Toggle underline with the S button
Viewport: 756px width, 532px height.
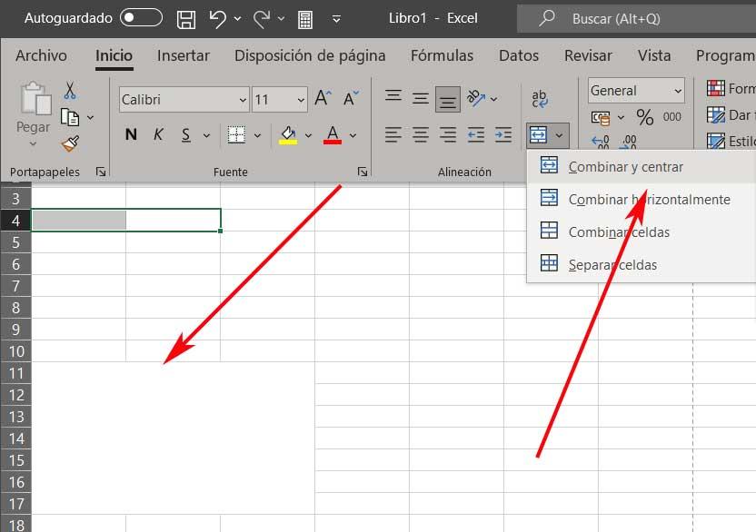point(186,135)
